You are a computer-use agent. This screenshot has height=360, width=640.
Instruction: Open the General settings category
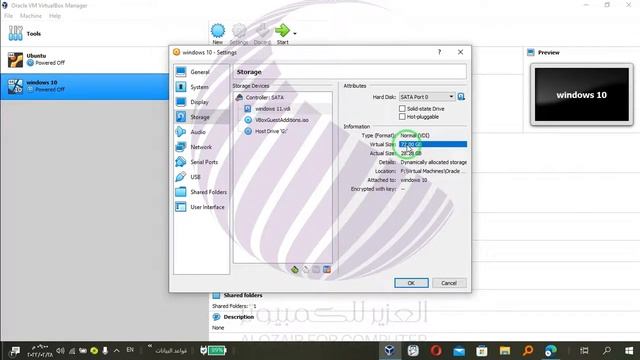coord(201,72)
